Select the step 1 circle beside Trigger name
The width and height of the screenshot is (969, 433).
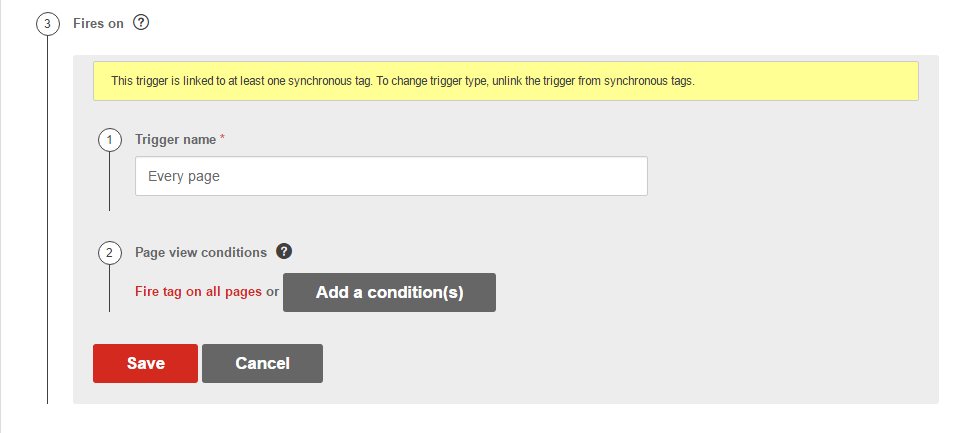coord(109,140)
